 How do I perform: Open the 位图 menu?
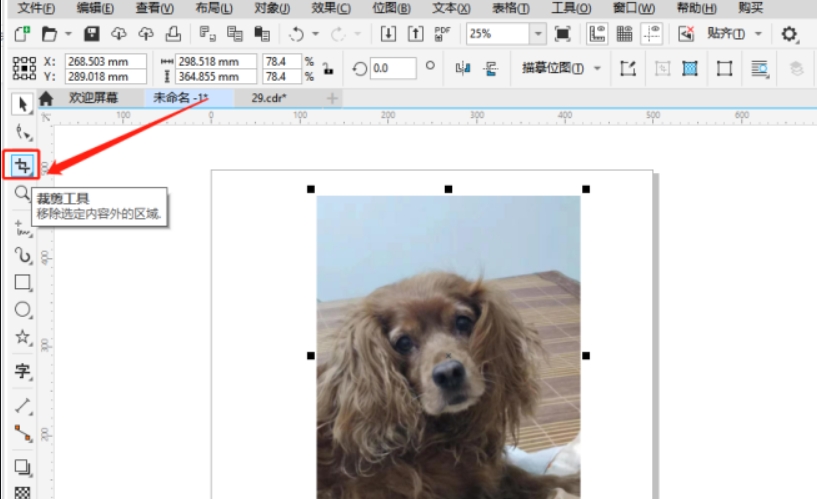(x=391, y=8)
